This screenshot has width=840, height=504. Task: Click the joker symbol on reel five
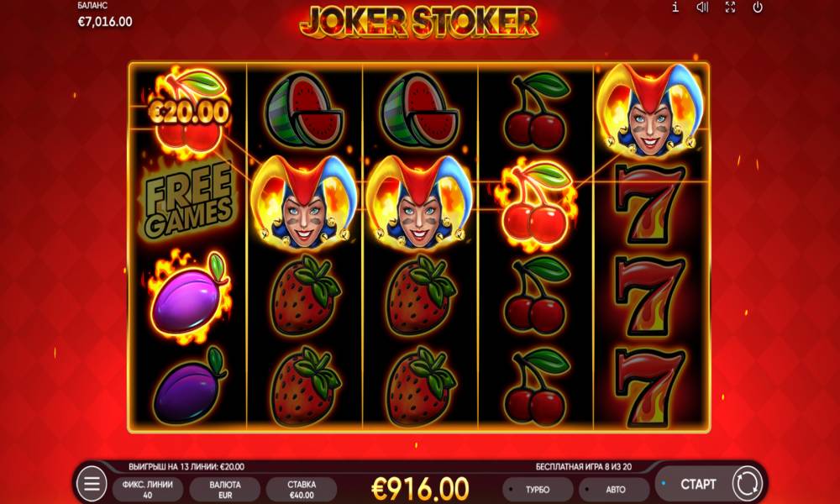(x=651, y=110)
